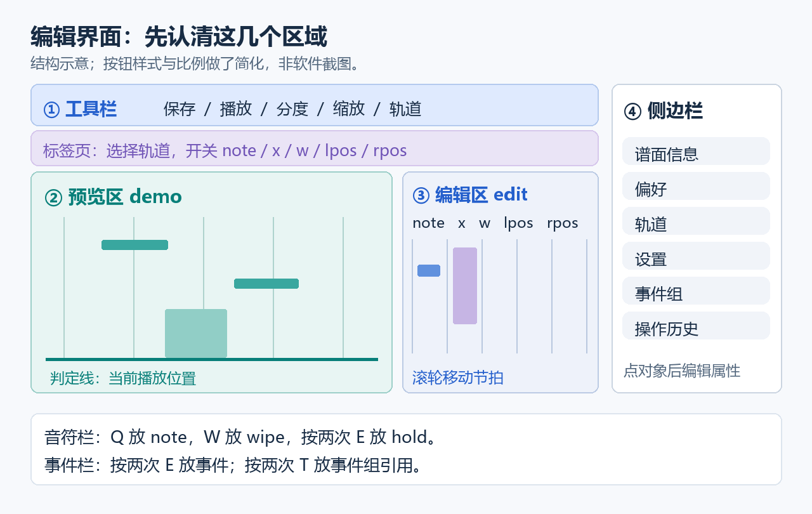
Task: Click 播放 in the toolbar
Action: click(x=236, y=109)
